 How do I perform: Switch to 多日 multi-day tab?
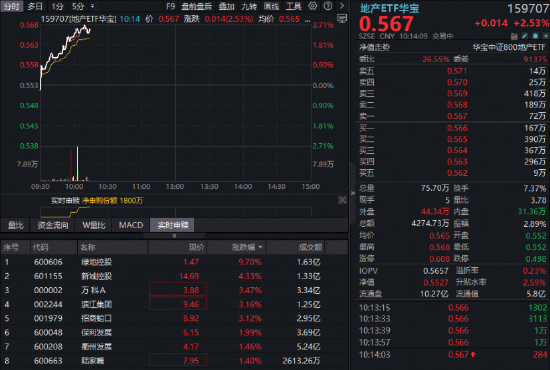pos(35,6)
